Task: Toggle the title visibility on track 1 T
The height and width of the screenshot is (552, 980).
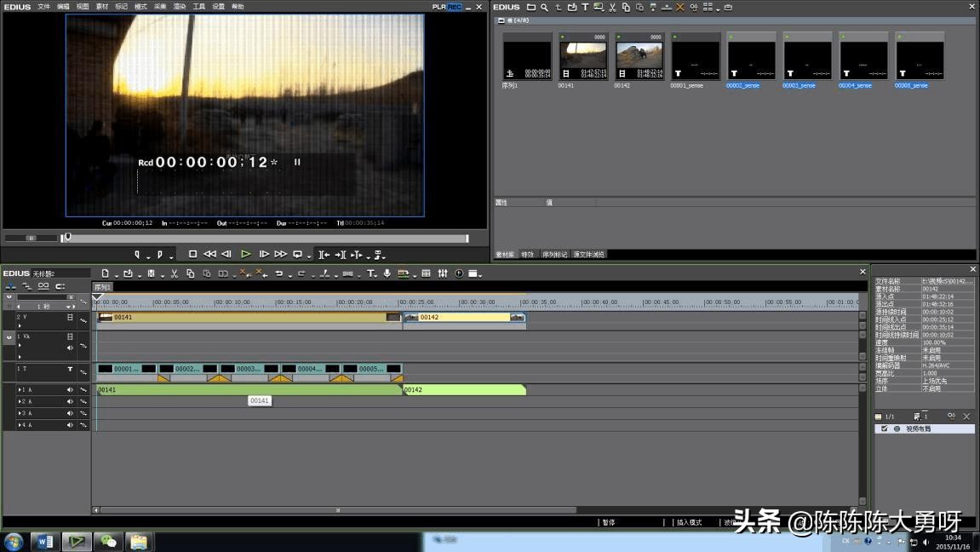Action: click(x=70, y=369)
